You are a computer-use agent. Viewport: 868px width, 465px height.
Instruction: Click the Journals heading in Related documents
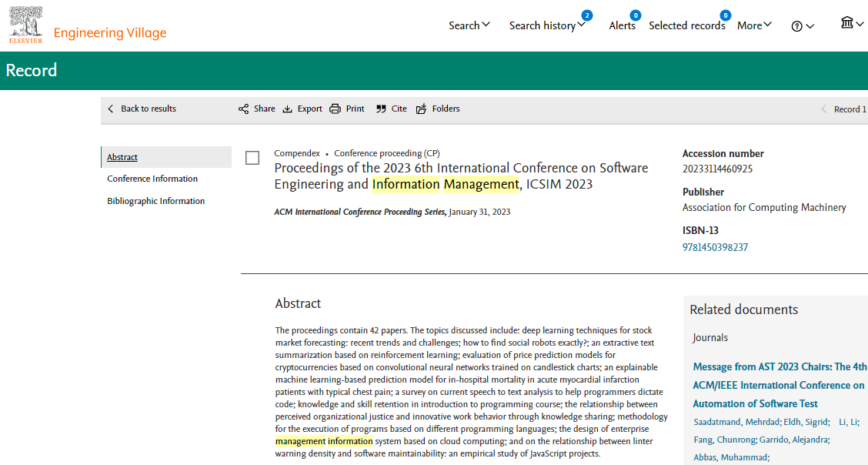710,338
